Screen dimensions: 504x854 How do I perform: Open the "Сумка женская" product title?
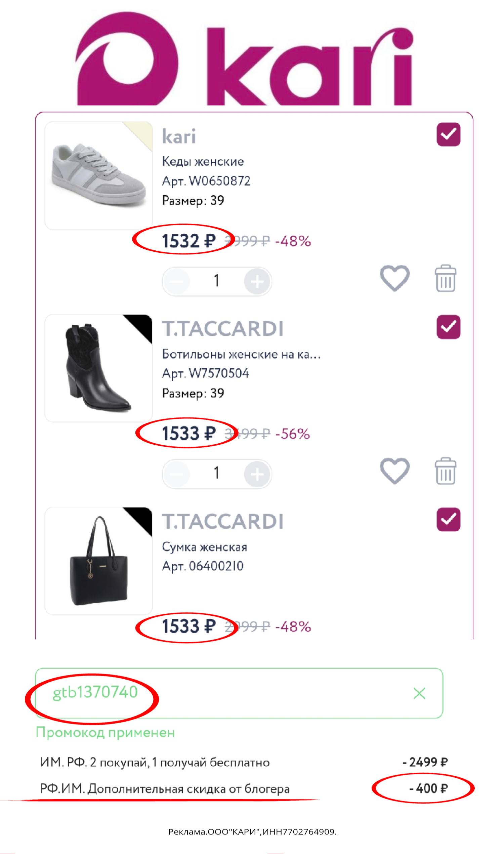[204, 547]
